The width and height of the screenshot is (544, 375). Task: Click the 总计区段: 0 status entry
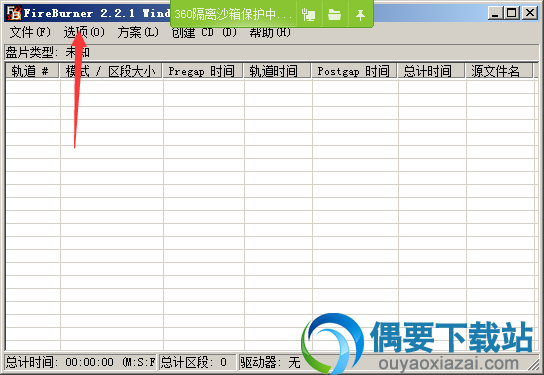click(x=197, y=362)
